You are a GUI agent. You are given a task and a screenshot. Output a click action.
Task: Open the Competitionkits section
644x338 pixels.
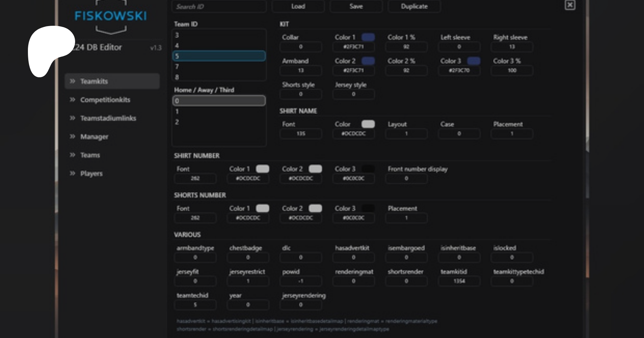coord(105,100)
